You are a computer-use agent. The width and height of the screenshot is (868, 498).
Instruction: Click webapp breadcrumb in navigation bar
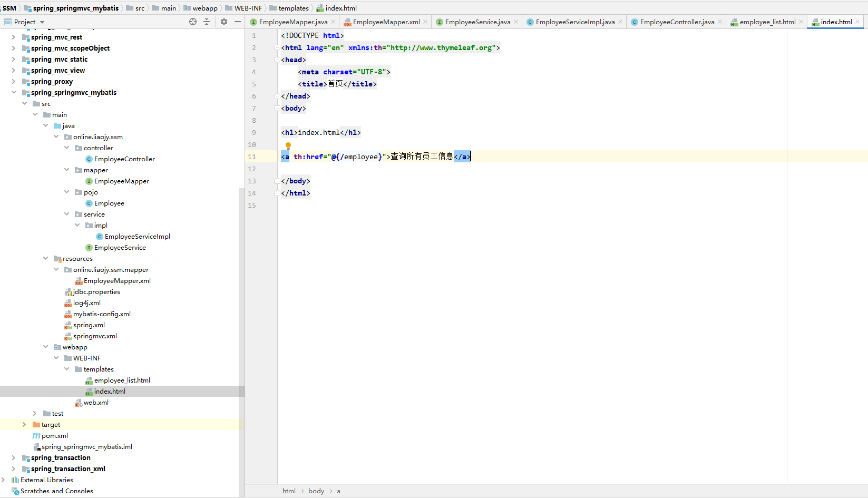coord(205,8)
